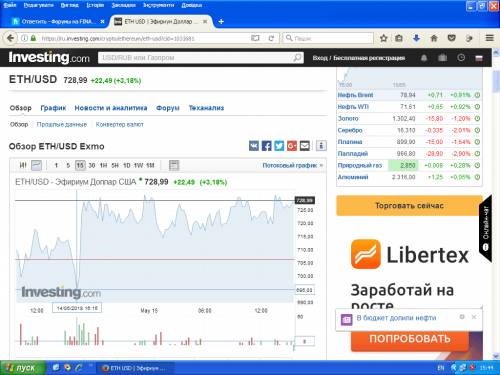500x375 pixels.
Task: Expand the Потоковый график dropdown
Action: (292, 165)
